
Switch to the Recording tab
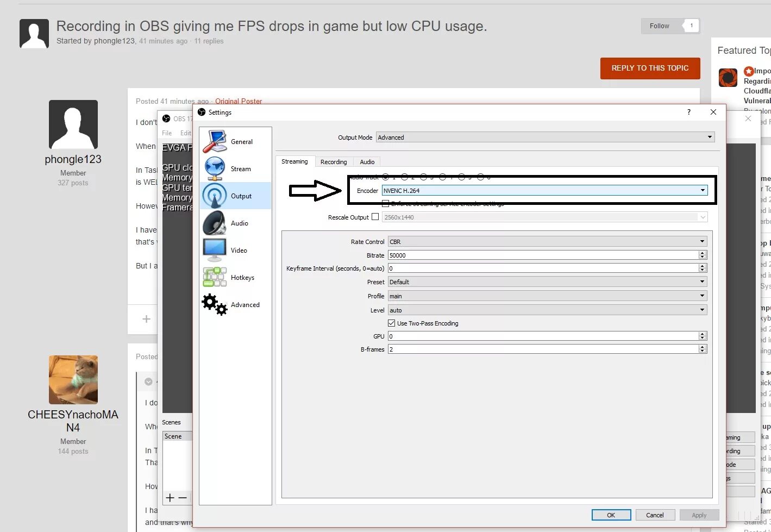pyautogui.click(x=334, y=162)
